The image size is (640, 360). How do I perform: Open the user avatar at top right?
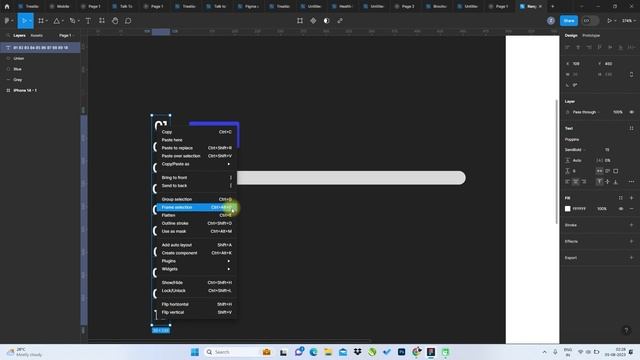pos(551,21)
